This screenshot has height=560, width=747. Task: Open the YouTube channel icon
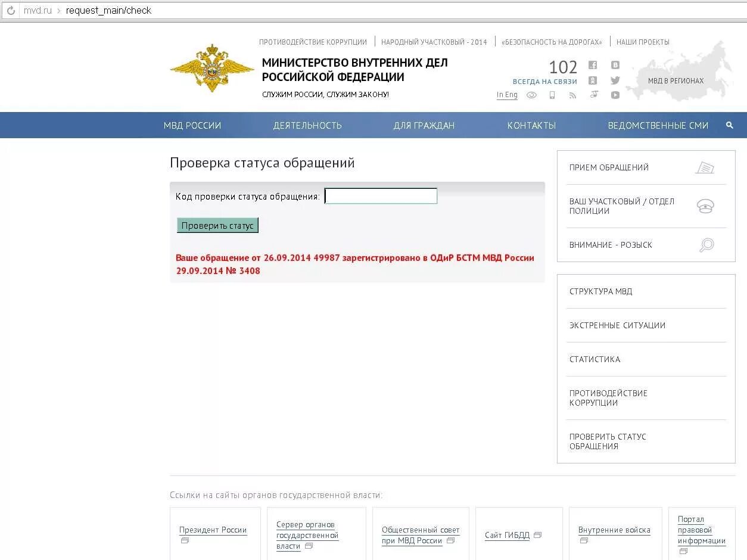coord(615,95)
